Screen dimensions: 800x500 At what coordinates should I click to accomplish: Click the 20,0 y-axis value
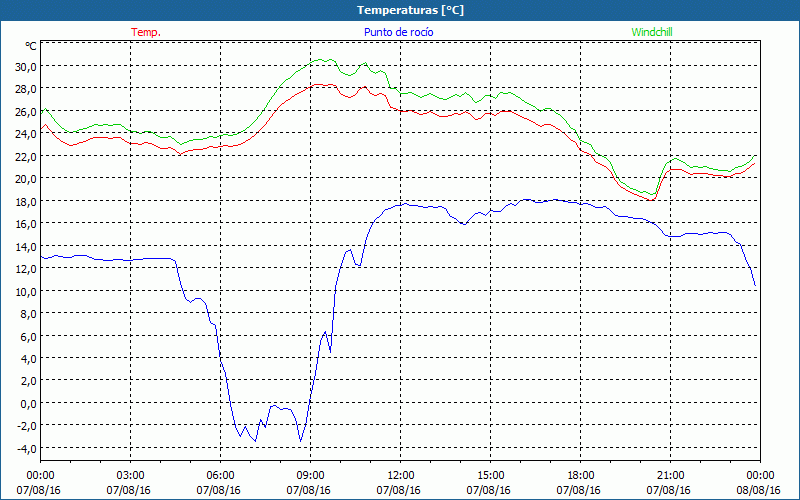[26, 179]
